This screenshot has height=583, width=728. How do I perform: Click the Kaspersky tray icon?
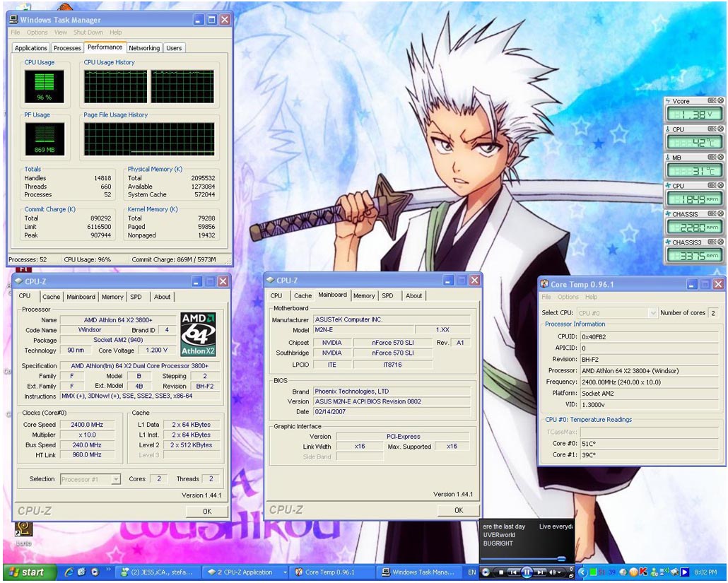click(x=644, y=572)
